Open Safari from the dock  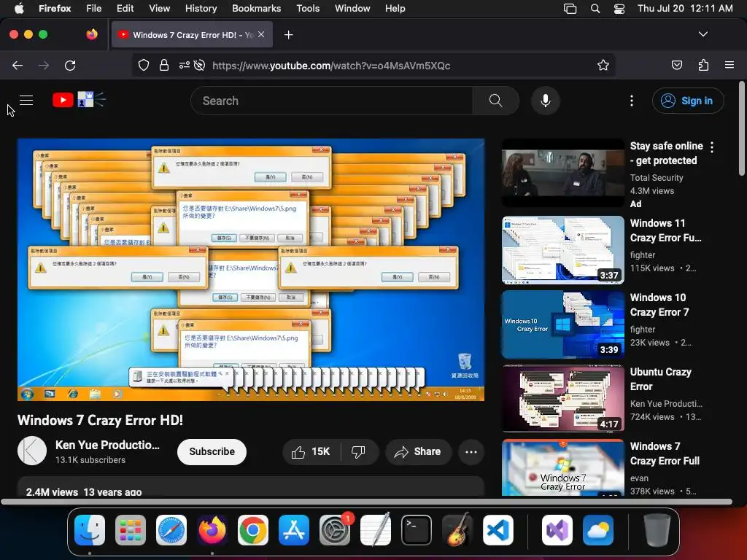tap(171, 530)
